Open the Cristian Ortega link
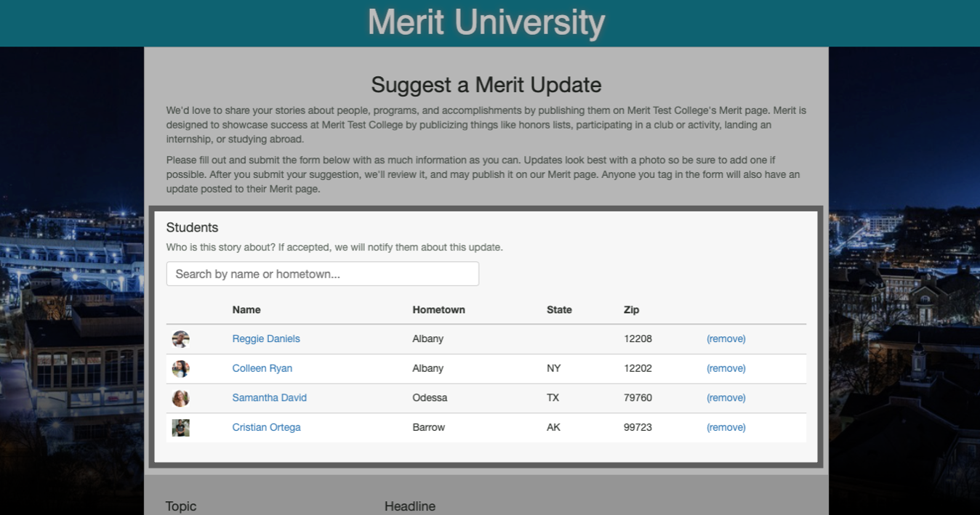The width and height of the screenshot is (980, 515). (x=267, y=428)
